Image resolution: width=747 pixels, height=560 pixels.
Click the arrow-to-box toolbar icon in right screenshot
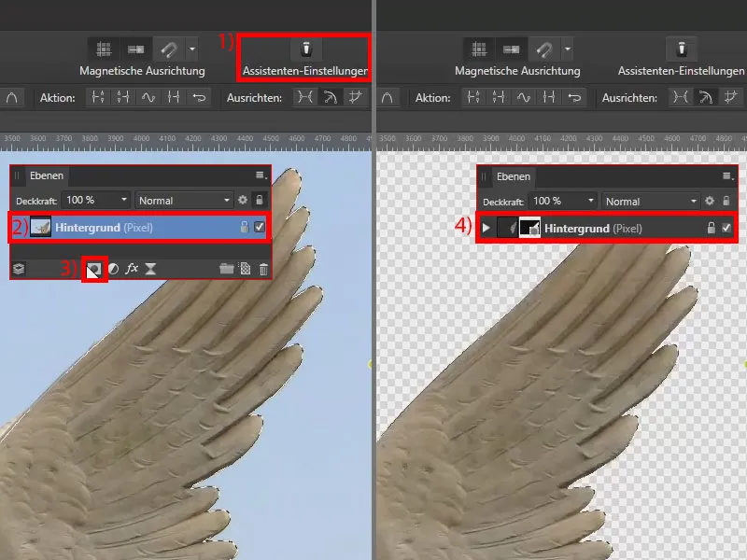(511, 49)
